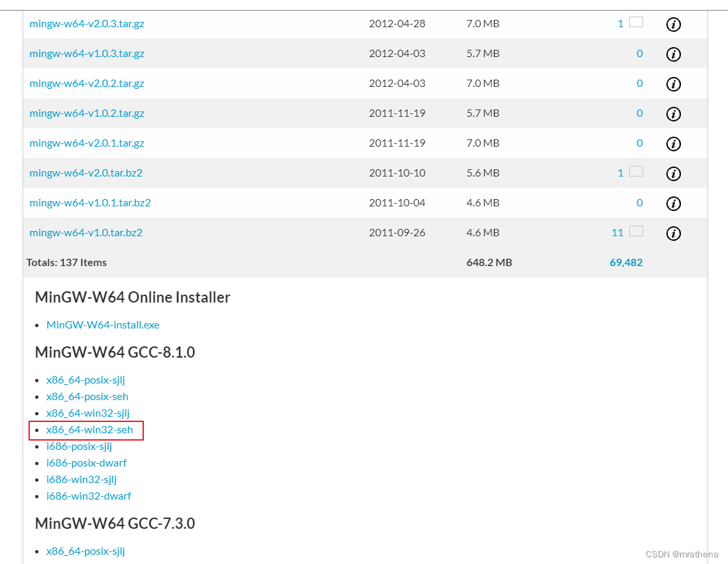The width and height of the screenshot is (728, 564).
Task: Open info icon for mingw-w64-v2.0.3.tar.gz
Action: click(x=673, y=24)
